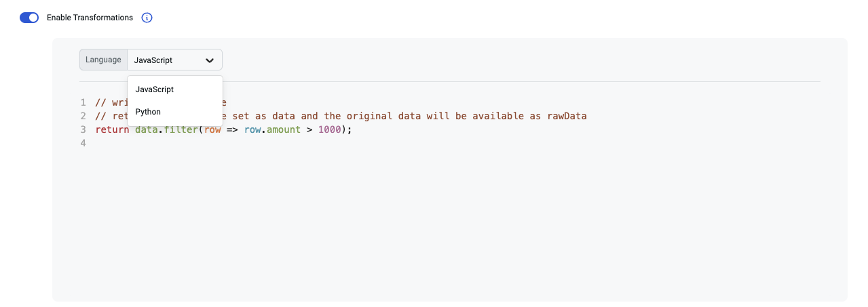Click the return keyword on line 3
The image size is (868, 307).
pos(112,129)
